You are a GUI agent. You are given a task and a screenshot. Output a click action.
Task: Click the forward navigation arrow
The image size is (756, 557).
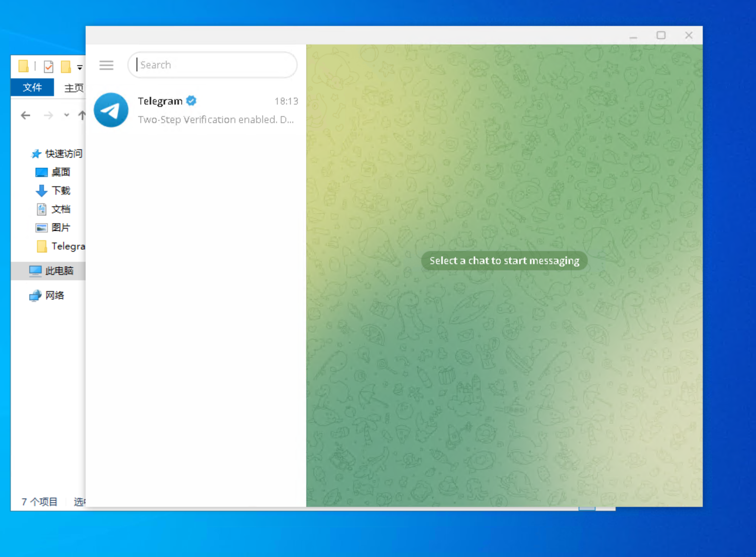click(48, 115)
